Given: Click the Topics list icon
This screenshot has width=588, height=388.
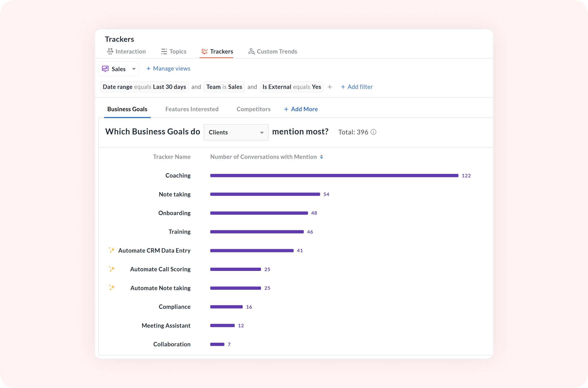Looking at the screenshot, I should 164,51.
